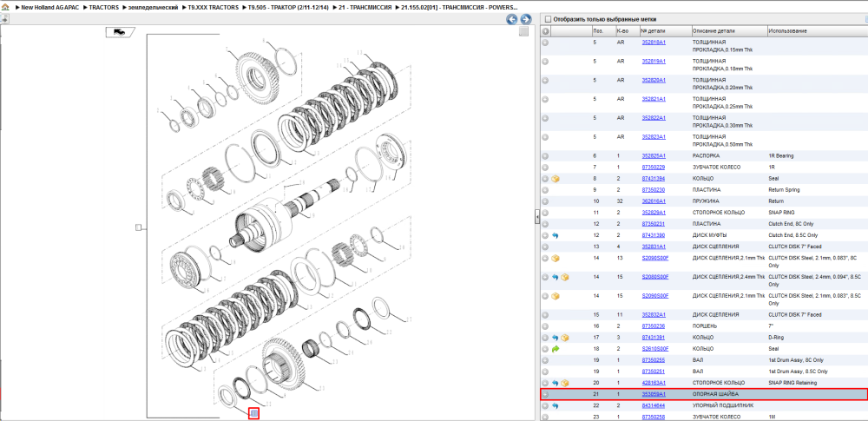This screenshot has width=868, height=421.
Task: Select the ПРУЖИНА description text
Action: pyautogui.click(x=707, y=201)
